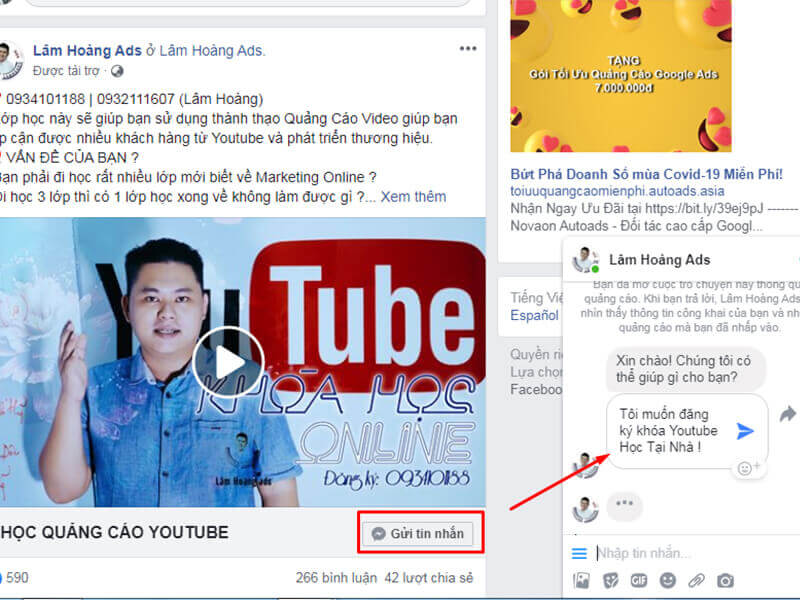Add a thumbs-up reaction via the emoji button

tap(746, 467)
